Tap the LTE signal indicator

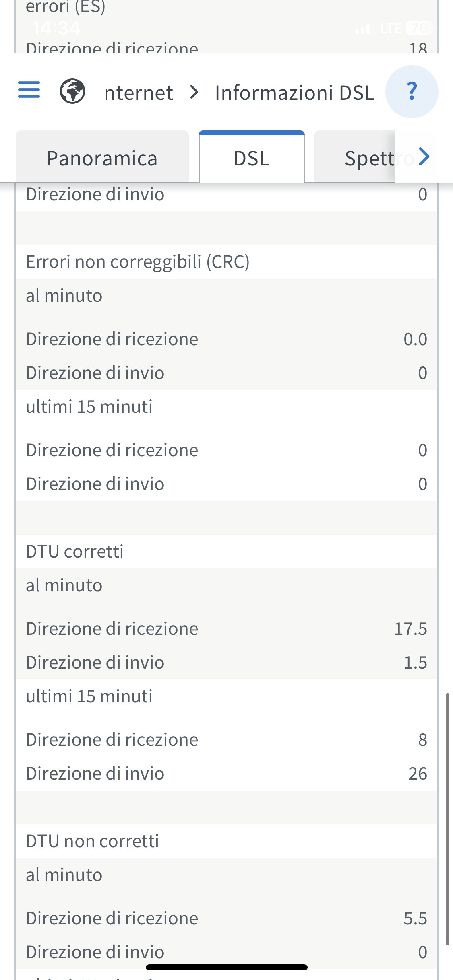click(391, 29)
